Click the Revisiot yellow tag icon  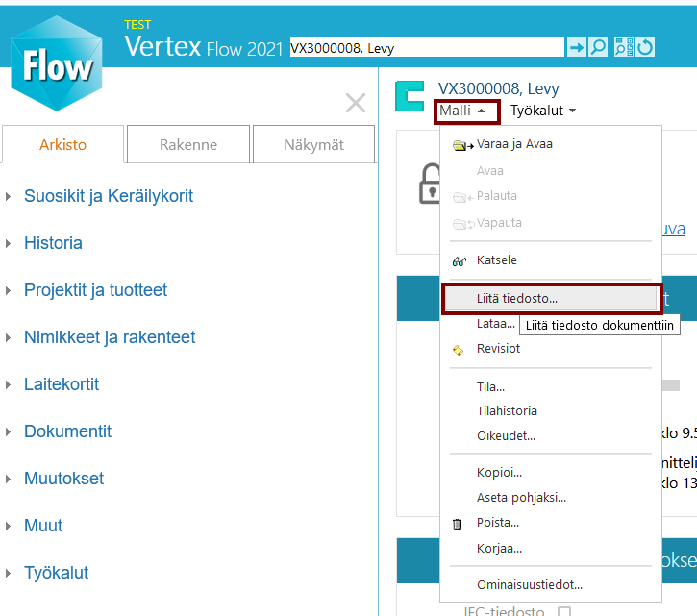pos(458,350)
